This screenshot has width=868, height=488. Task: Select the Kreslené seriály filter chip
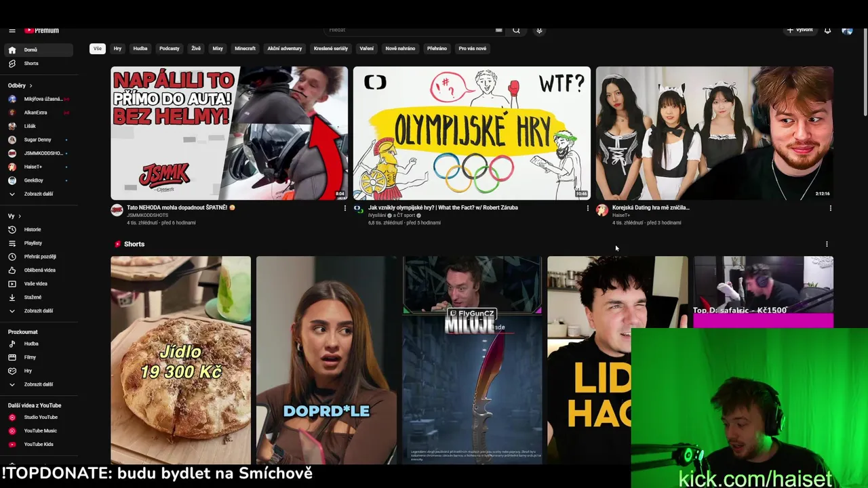pyautogui.click(x=331, y=49)
